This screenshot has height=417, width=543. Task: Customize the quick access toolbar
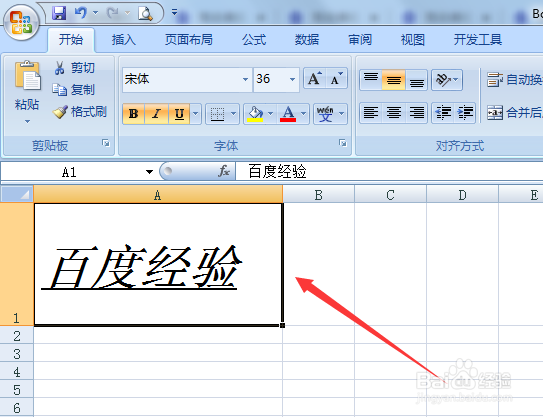pos(174,13)
